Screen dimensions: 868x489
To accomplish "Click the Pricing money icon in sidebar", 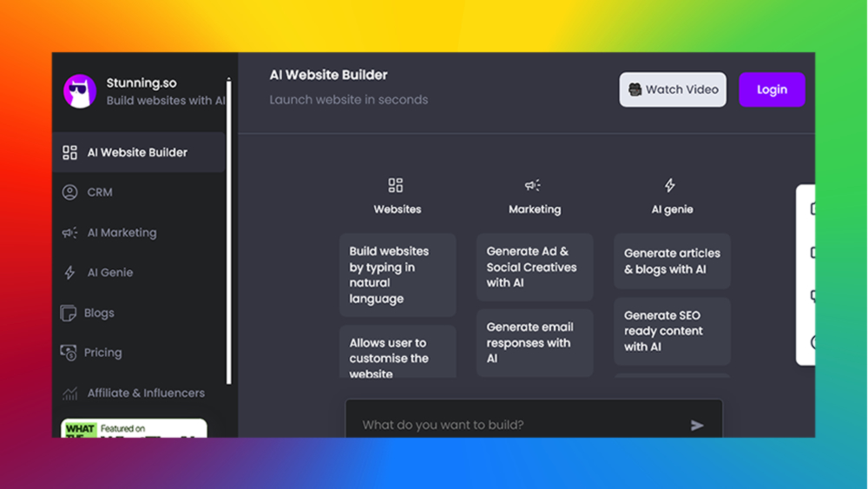I will pyautogui.click(x=68, y=353).
